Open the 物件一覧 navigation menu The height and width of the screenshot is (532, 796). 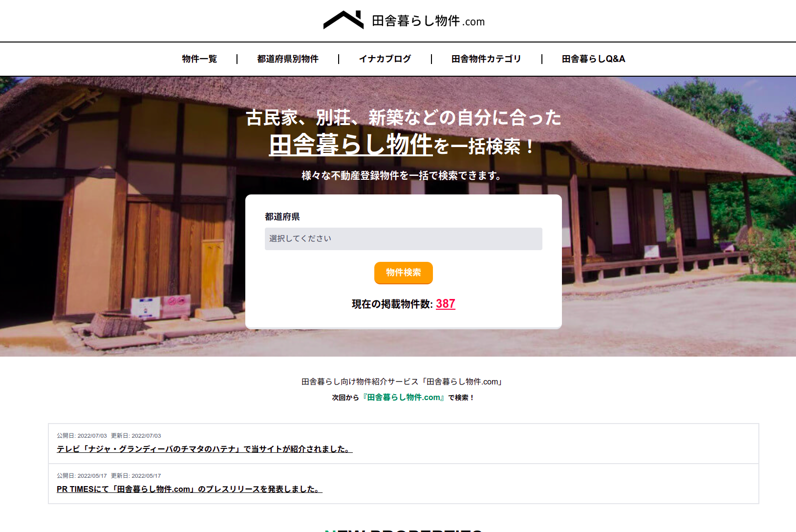[x=198, y=59]
